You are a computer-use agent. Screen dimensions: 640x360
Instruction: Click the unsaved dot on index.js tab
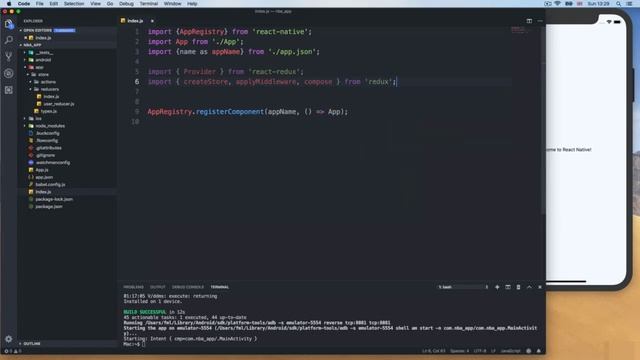152,21
